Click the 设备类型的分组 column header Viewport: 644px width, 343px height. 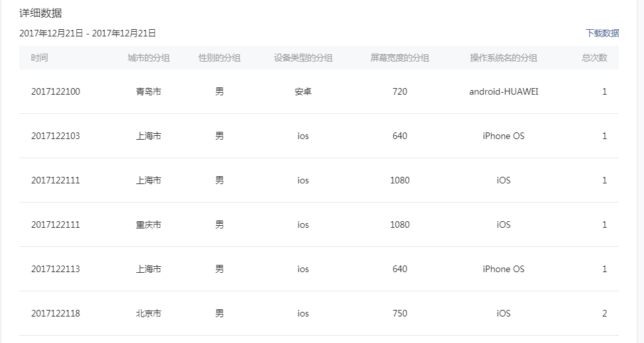[303, 58]
